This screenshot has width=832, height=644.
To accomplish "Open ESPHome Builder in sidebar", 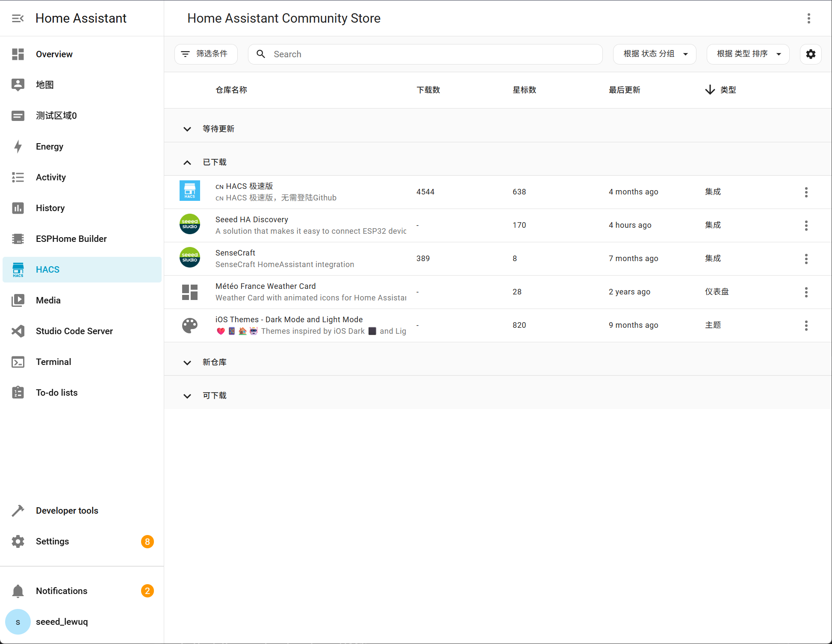I will (x=71, y=239).
